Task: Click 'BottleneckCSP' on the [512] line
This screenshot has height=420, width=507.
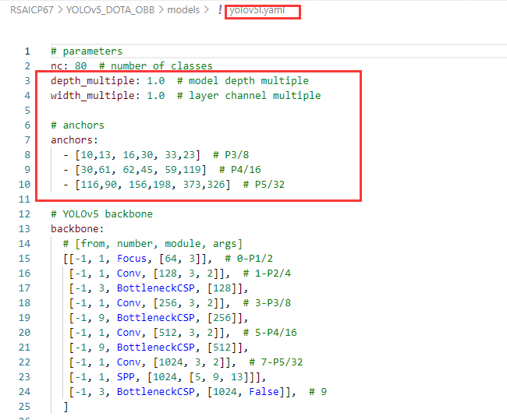Action: tap(156, 348)
